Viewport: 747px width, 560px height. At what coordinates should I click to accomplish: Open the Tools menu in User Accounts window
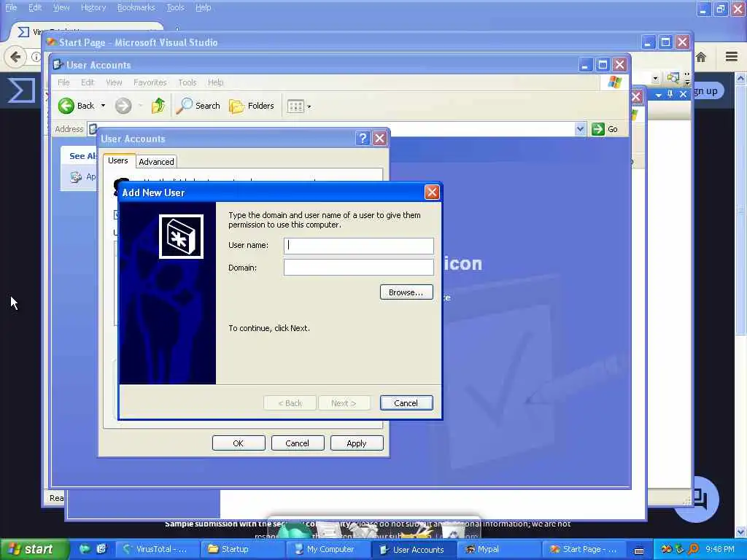187,82
